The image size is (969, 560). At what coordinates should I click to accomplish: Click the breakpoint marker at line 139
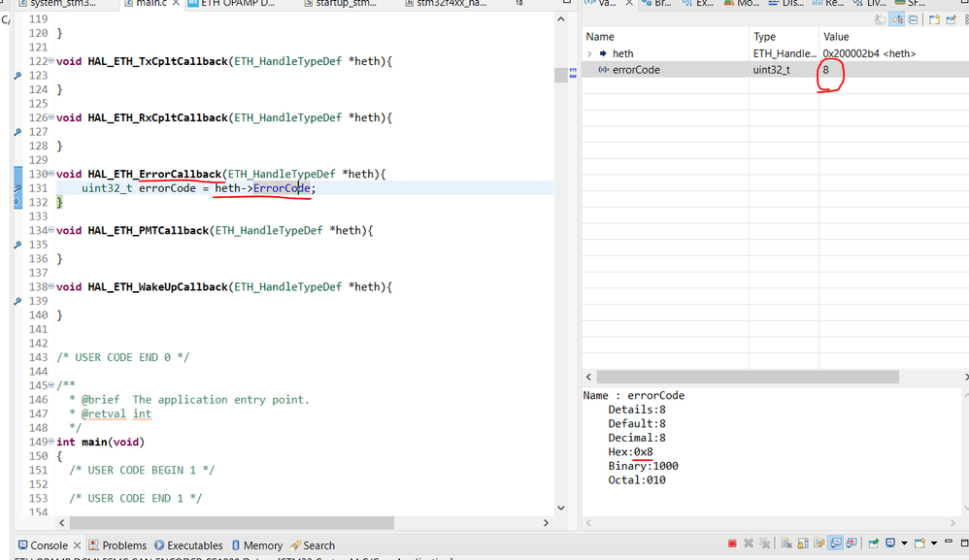tap(17, 301)
